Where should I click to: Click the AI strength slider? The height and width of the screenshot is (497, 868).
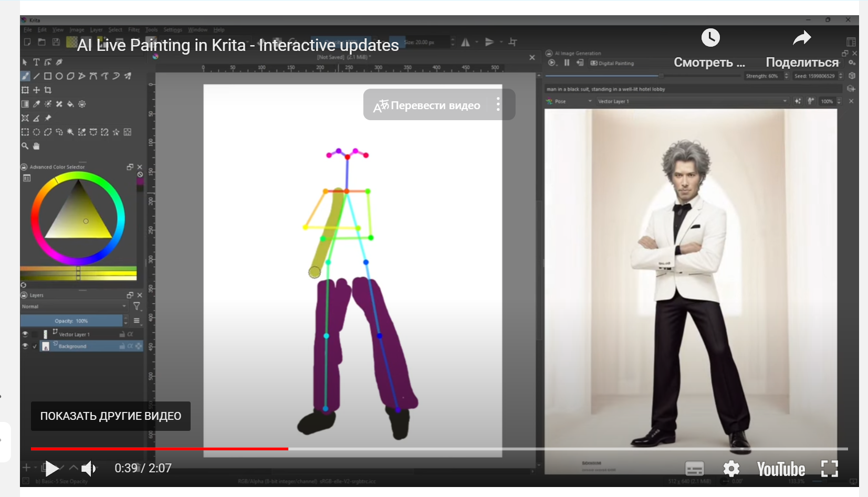click(x=643, y=76)
